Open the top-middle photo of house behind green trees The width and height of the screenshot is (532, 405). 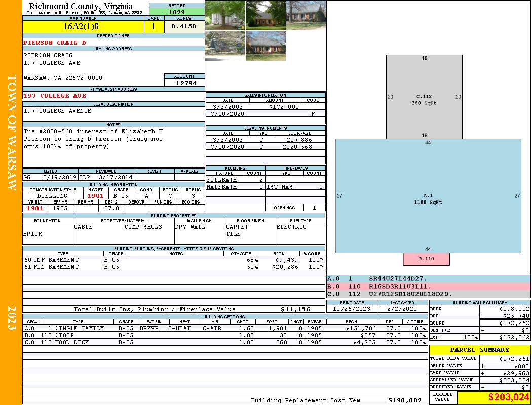265,15
